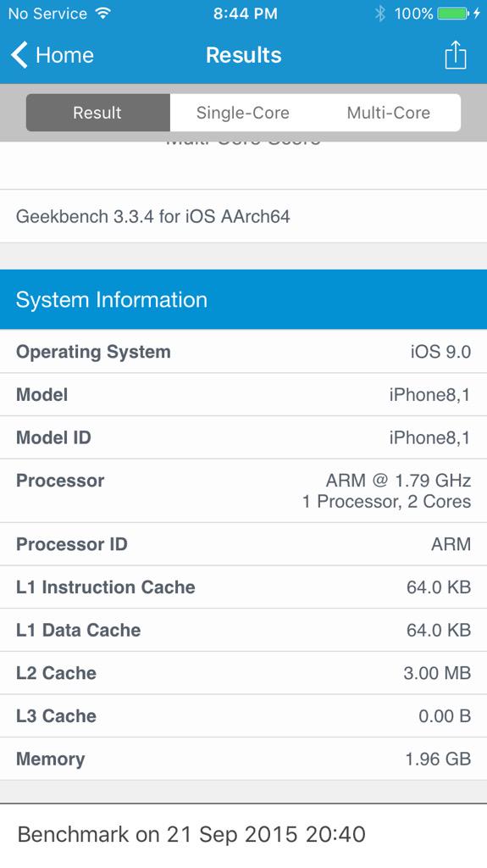
Task: Select the Memory row showing 1.96 GB
Action: pyautogui.click(x=244, y=759)
